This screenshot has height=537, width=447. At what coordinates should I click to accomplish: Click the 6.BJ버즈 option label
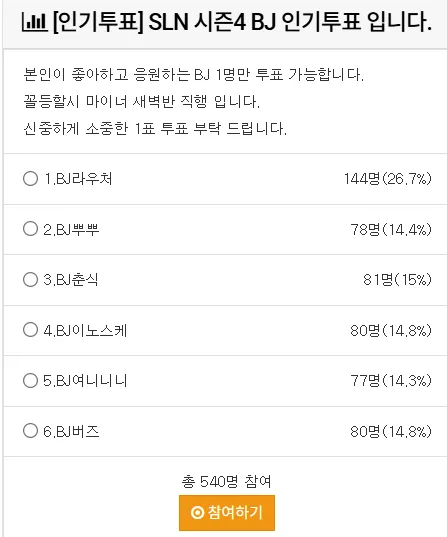coord(71,432)
